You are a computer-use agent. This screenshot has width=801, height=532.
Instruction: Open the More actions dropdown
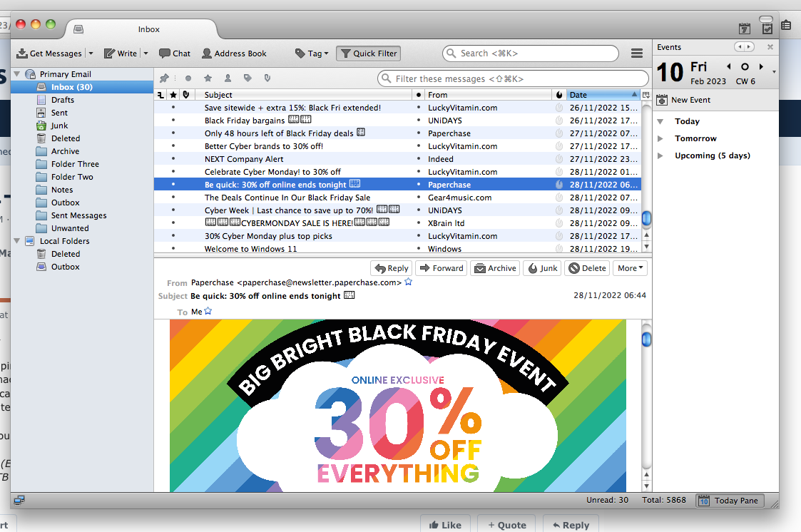pyautogui.click(x=631, y=268)
